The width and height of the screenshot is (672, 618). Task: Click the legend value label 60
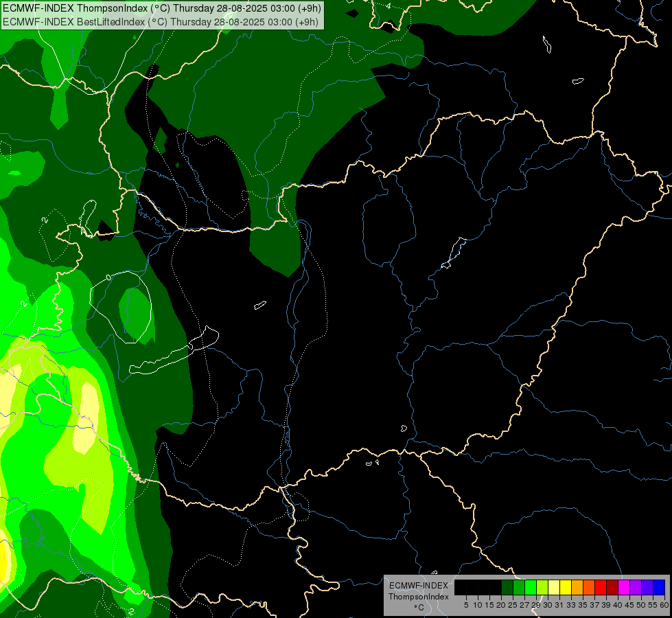664,605
